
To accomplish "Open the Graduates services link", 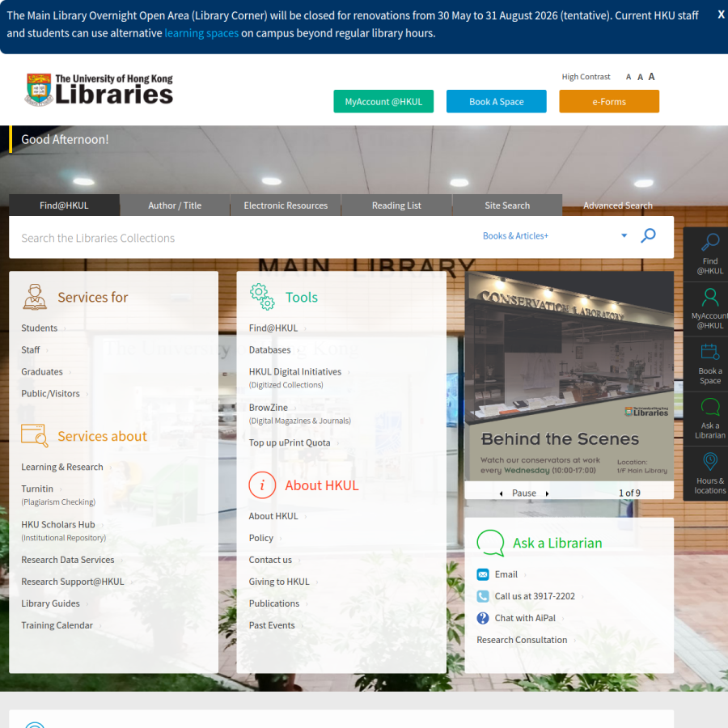I will coord(42,371).
